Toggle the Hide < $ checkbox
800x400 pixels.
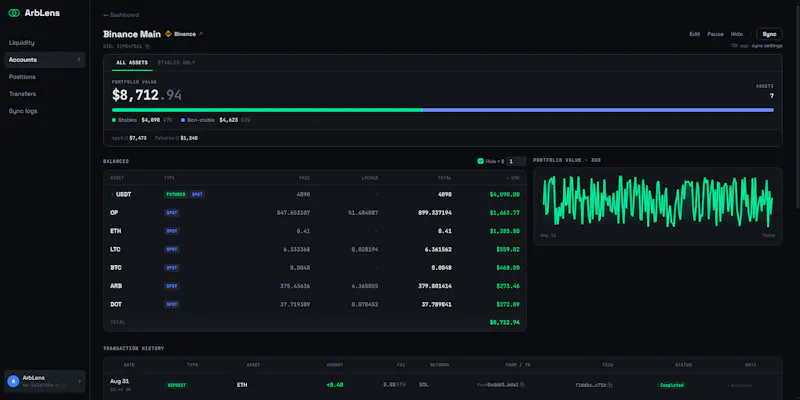[480, 161]
